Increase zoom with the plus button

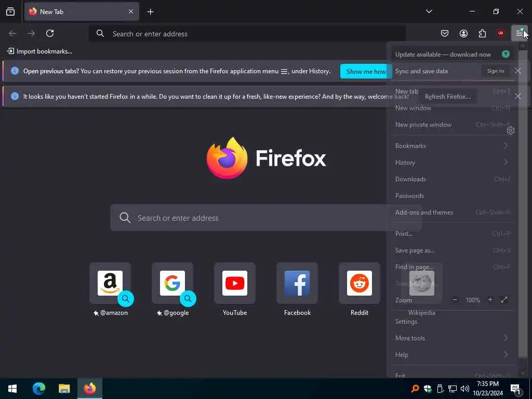click(x=490, y=300)
